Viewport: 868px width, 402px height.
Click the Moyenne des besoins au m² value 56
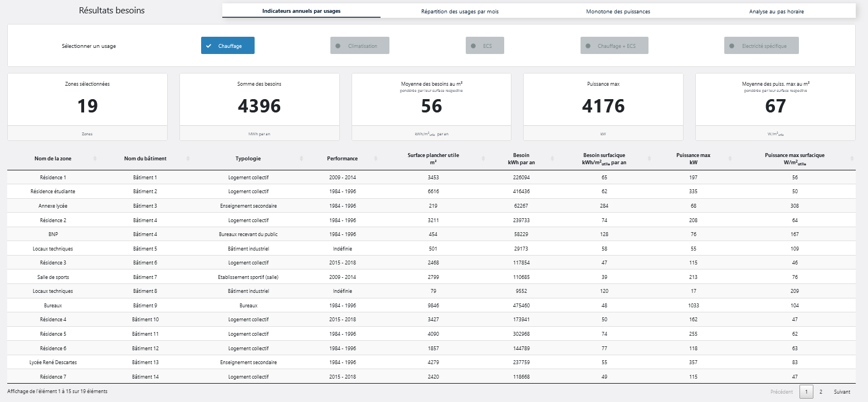click(x=431, y=106)
